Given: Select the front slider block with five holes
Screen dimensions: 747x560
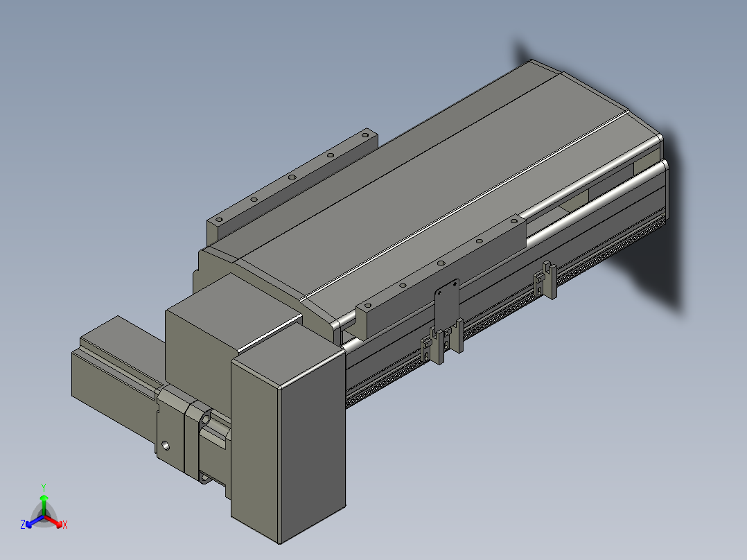Looking at the screenshot, I should click(441, 277).
